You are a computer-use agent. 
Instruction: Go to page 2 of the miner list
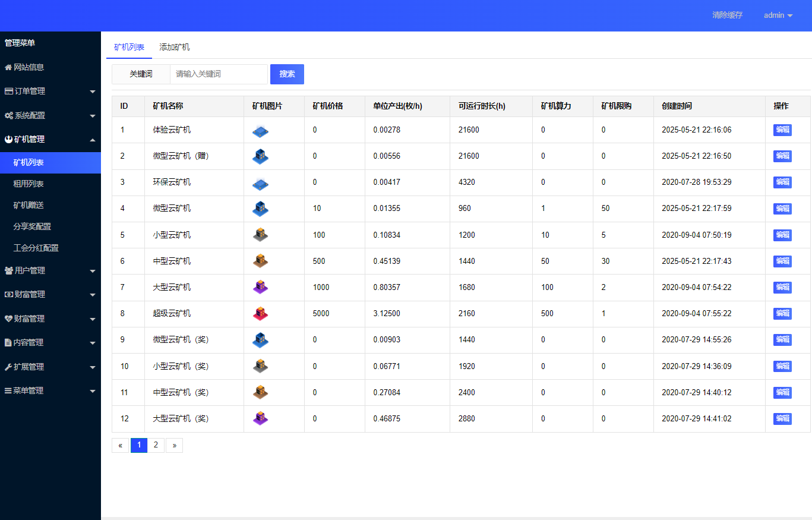coord(156,445)
